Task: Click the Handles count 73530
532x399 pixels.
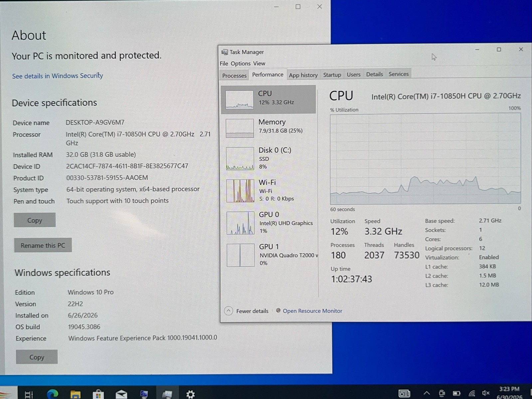Action: pyautogui.click(x=407, y=255)
